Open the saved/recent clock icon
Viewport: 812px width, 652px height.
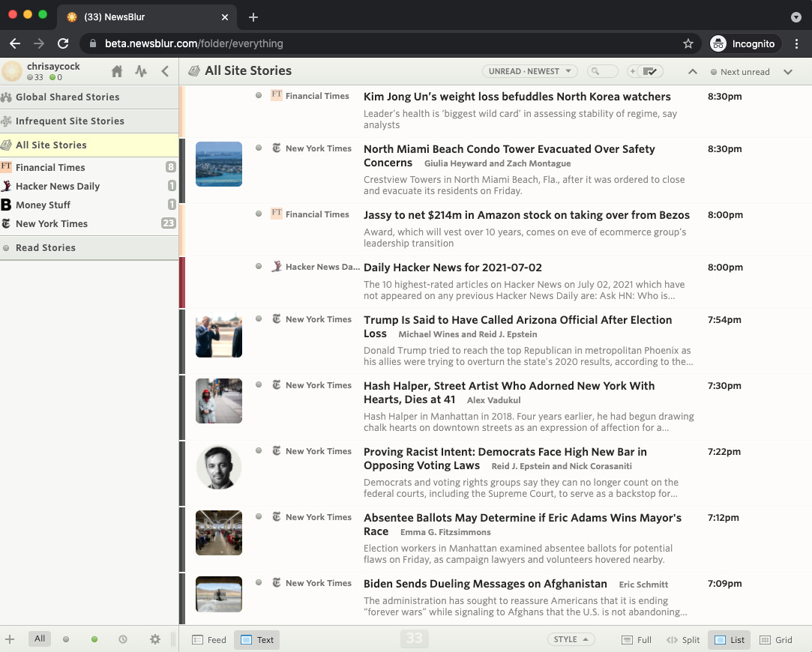click(x=123, y=639)
